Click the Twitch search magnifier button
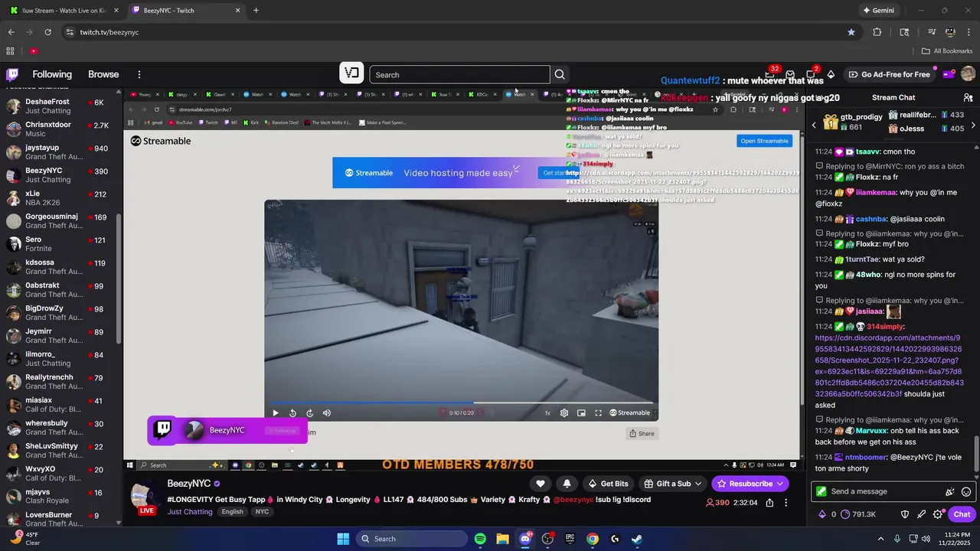This screenshot has width=980, height=551. [x=560, y=74]
